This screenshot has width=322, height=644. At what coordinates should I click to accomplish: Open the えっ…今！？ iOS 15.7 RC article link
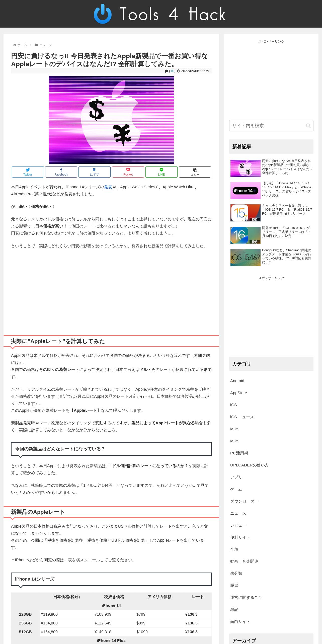pyautogui.click(x=287, y=210)
